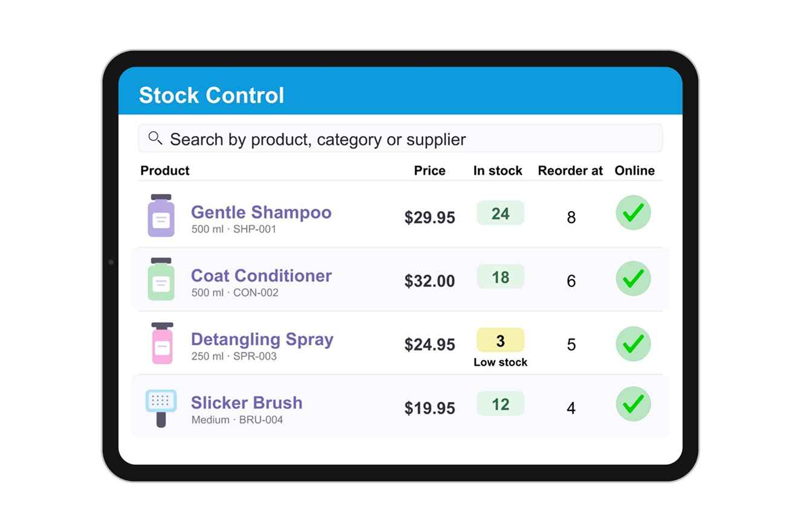The height and width of the screenshot is (532, 798).
Task: Sort by the In stock column header
Action: coord(498,170)
